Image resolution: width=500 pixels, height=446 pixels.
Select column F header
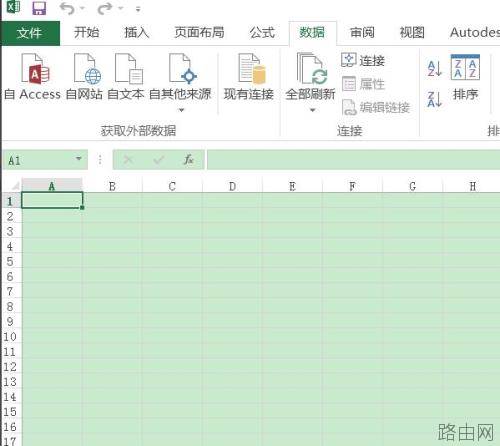click(x=352, y=186)
